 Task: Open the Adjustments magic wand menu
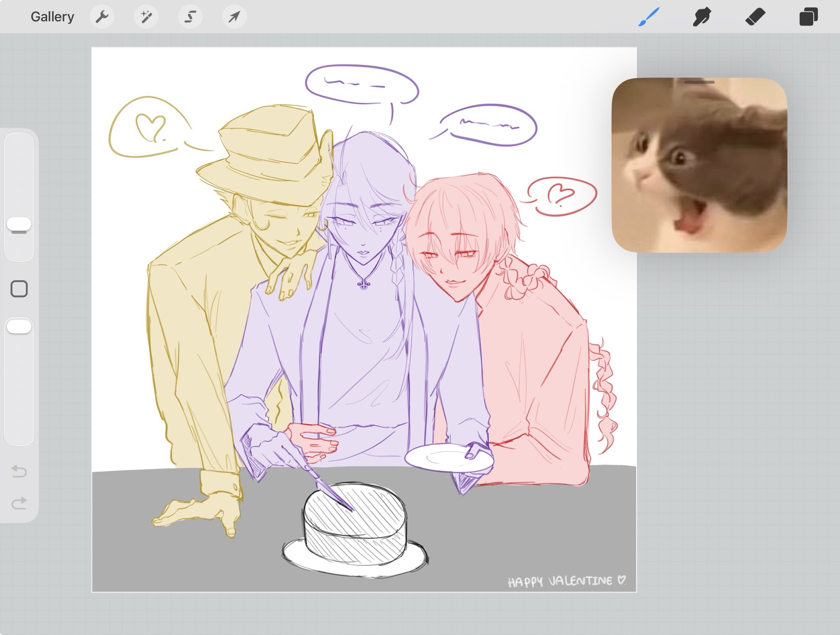[146, 17]
